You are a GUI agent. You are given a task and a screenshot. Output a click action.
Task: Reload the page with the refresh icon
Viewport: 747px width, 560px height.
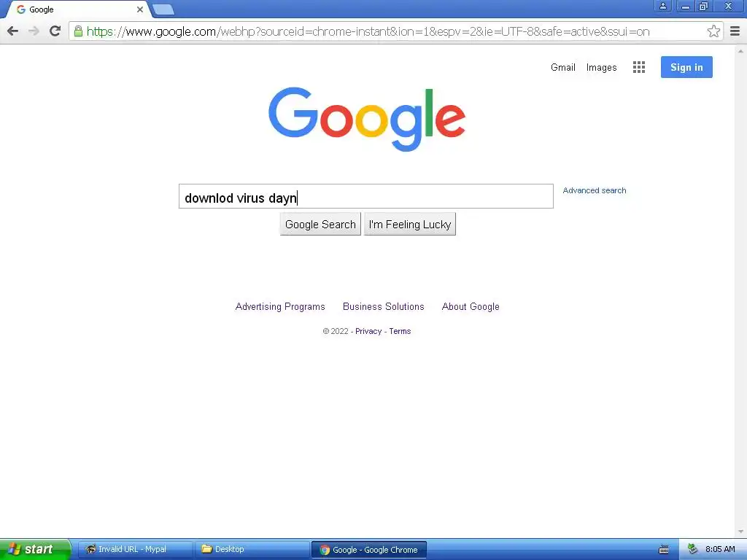[x=55, y=31]
